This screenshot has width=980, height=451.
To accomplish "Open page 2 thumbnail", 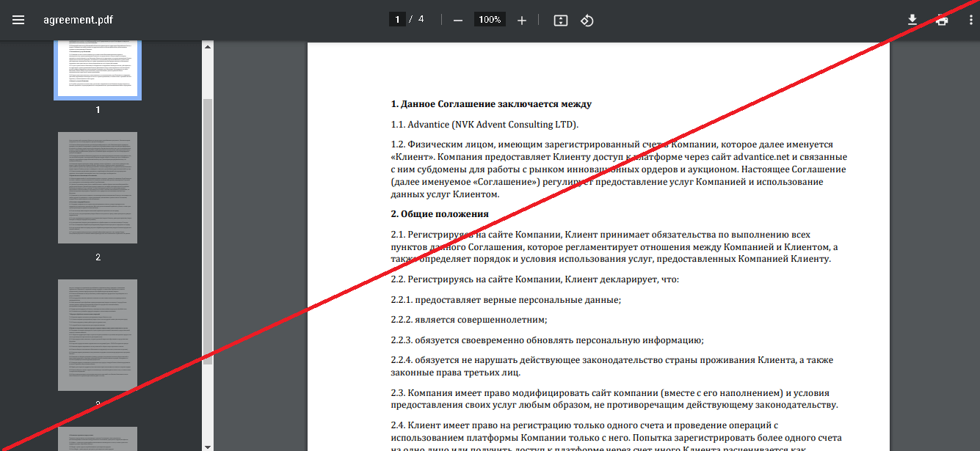I will [x=98, y=188].
